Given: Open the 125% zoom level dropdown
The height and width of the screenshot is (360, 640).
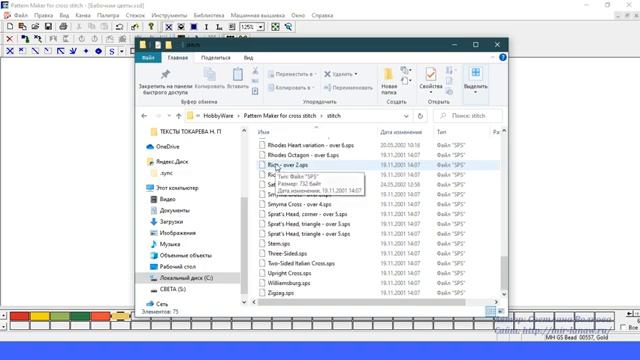Looking at the screenshot, I should [260, 27].
